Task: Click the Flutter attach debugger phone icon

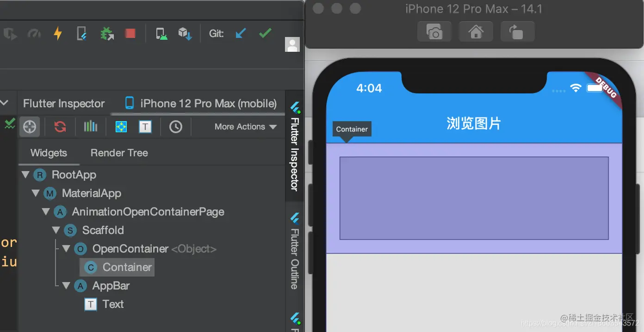Action: pyautogui.click(x=81, y=33)
